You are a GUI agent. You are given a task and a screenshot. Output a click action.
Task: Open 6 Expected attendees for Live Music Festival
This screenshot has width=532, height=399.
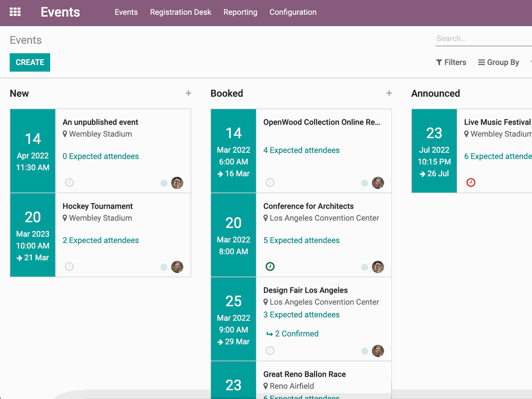click(x=498, y=156)
